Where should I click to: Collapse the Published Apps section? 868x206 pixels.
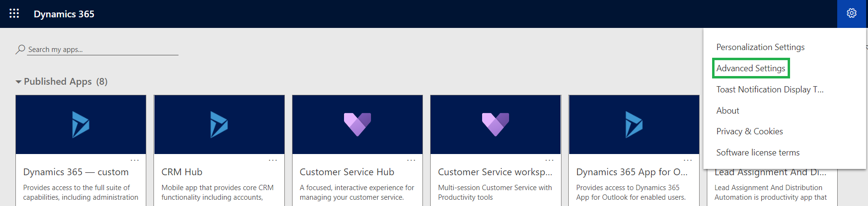click(18, 82)
